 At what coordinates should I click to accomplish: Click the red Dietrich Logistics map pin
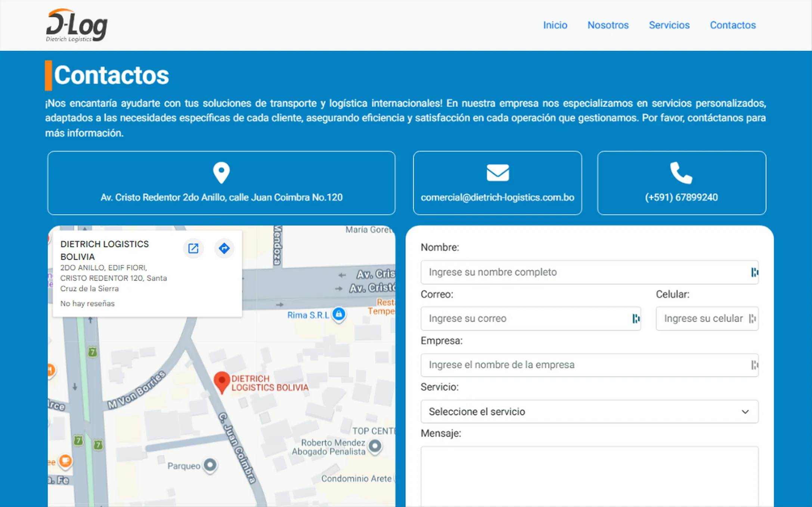[221, 383]
